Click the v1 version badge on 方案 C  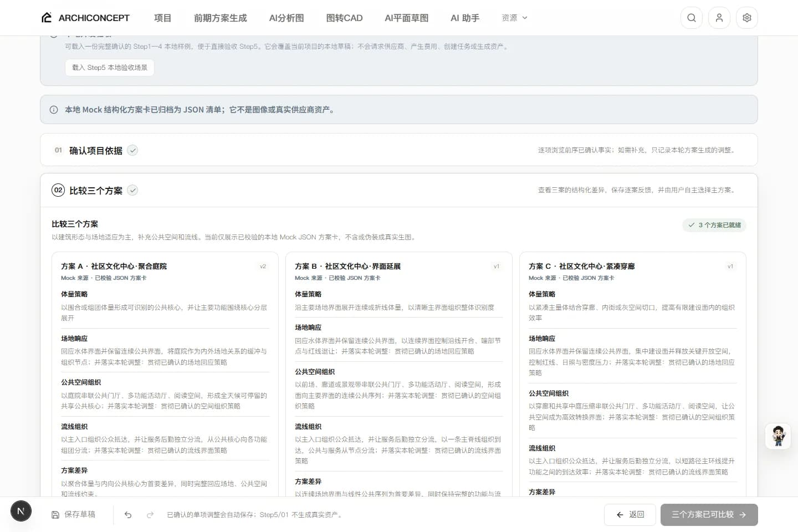coord(730,267)
